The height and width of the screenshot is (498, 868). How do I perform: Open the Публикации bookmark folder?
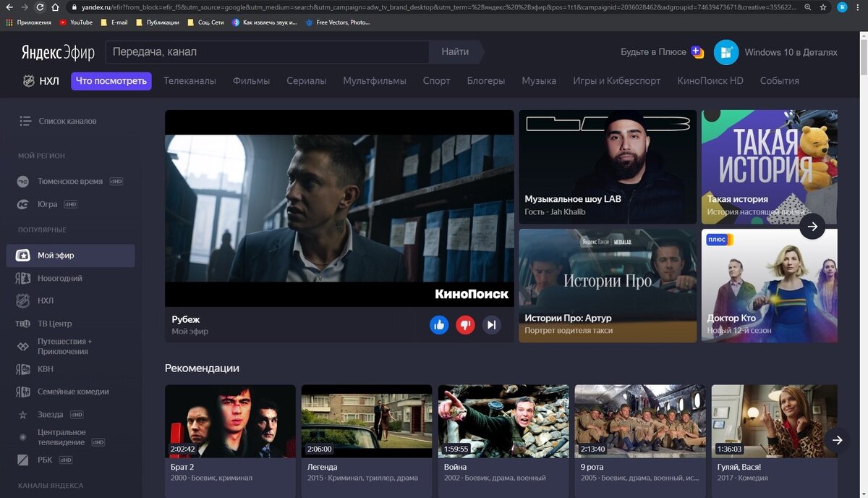coord(158,22)
